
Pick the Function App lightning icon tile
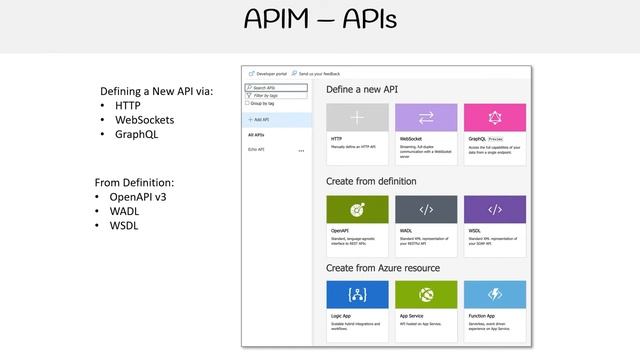click(495, 294)
